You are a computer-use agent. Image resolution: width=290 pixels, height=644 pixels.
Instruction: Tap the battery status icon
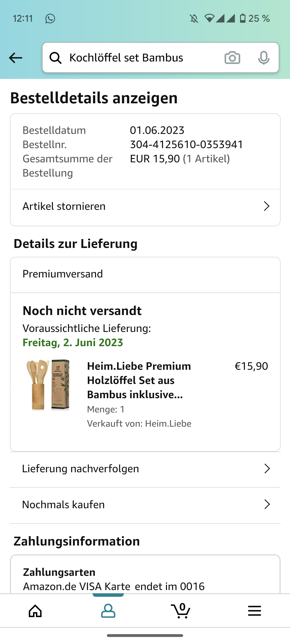coord(243,19)
